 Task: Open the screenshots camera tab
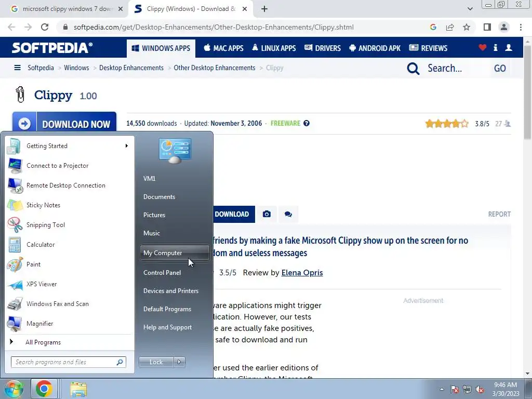[267, 214]
